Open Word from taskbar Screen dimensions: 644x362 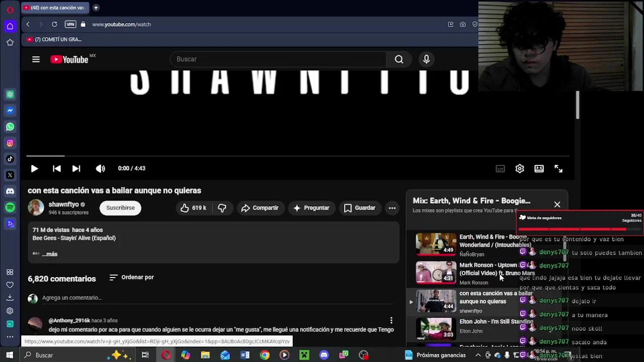pos(245,355)
